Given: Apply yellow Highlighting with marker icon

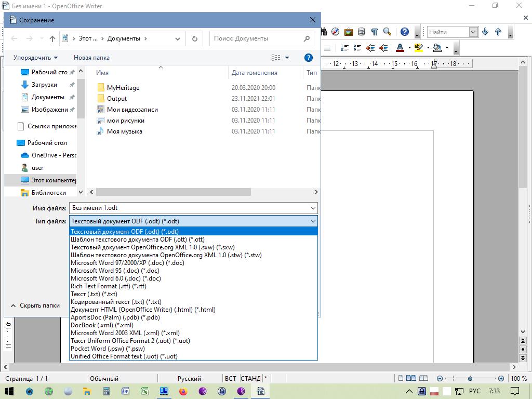Looking at the screenshot, I should [419, 48].
